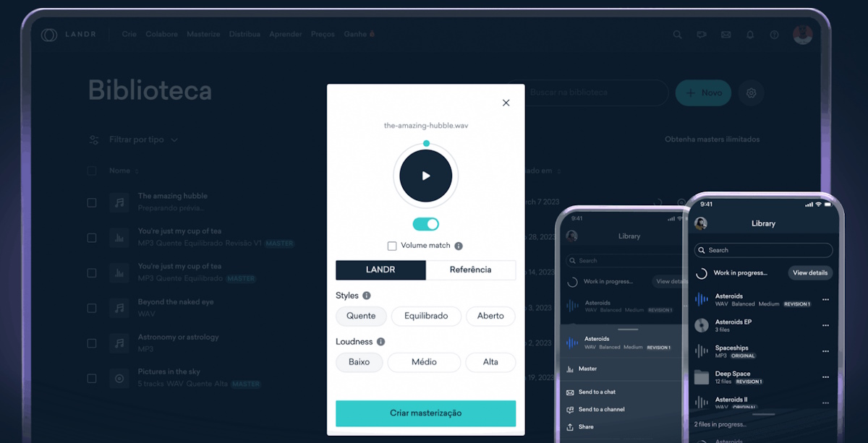Sort the library by the Nome column

click(123, 171)
